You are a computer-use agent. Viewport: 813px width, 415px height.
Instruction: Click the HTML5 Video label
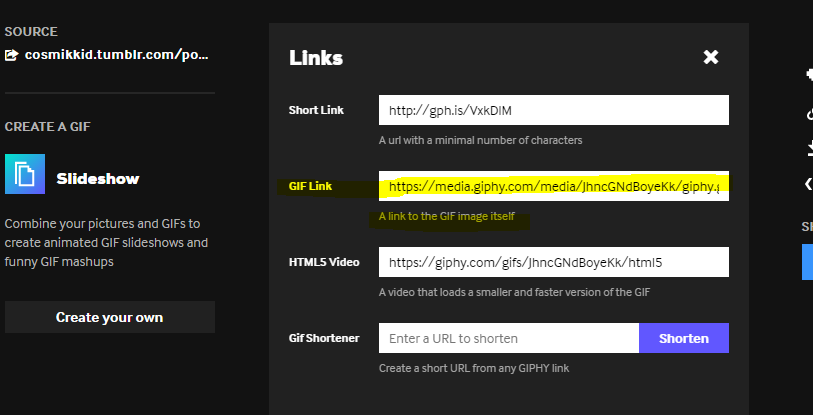[324, 262]
